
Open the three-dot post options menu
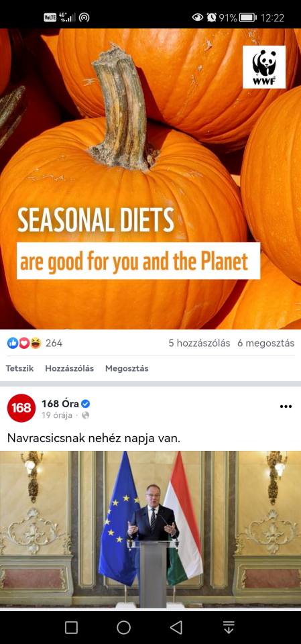pos(286,407)
